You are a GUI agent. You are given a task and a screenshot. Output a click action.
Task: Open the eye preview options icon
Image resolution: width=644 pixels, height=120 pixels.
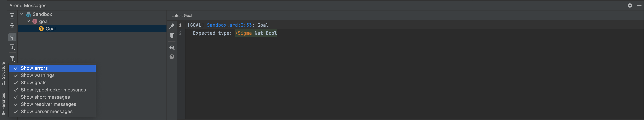[x=172, y=48]
